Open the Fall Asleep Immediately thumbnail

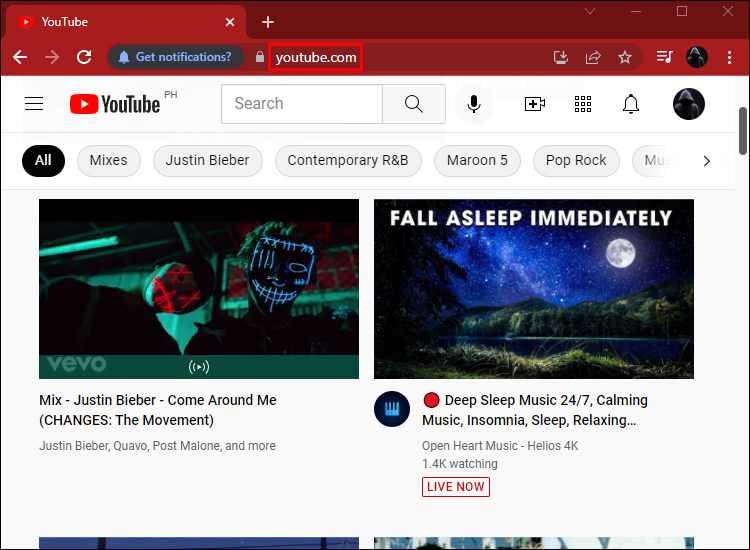click(534, 289)
